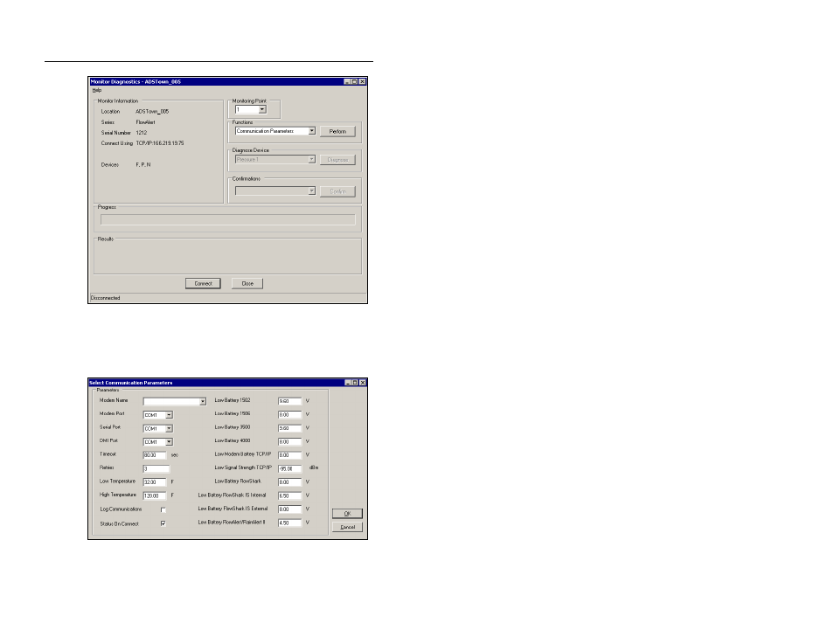
Task: Open the Monitoring Point dropdown
Action: pos(262,109)
